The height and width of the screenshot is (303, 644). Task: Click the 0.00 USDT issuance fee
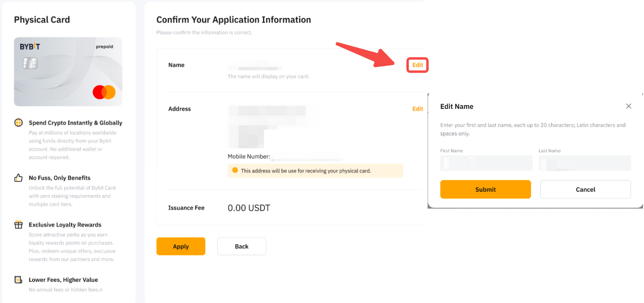pyautogui.click(x=249, y=208)
